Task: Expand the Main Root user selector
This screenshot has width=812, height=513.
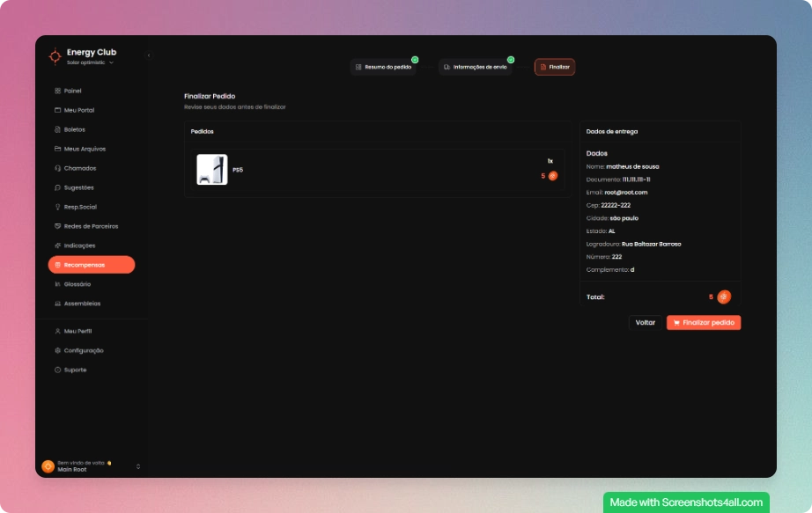Action: (137, 467)
